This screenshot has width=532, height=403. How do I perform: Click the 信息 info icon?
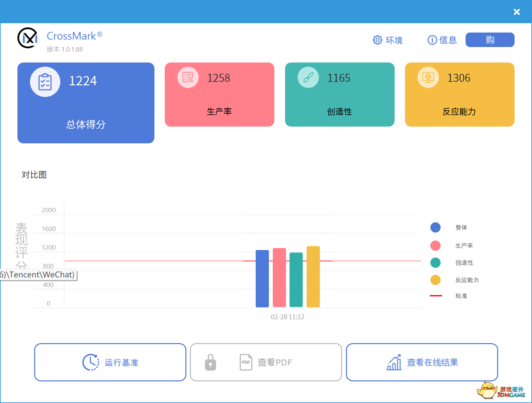[x=432, y=40]
